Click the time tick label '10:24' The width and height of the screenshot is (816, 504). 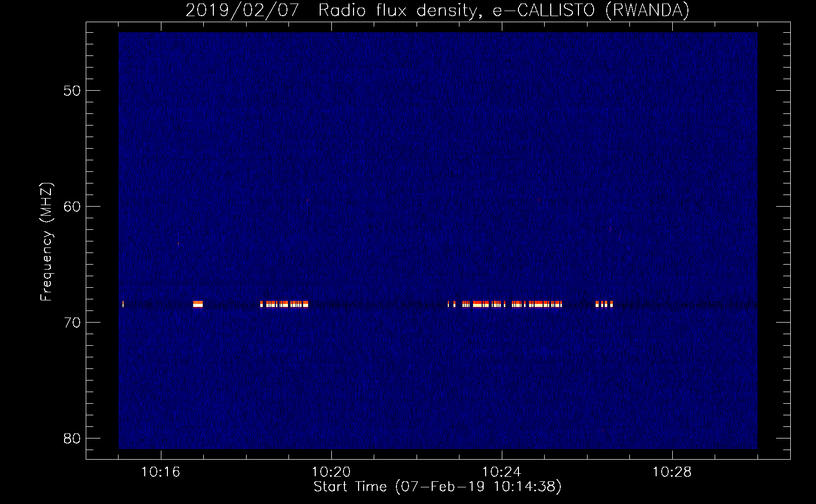pyautogui.click(x=501, y=472)
